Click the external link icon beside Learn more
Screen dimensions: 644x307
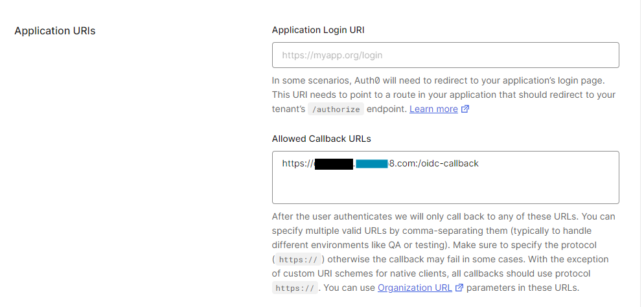coord(465,109)
